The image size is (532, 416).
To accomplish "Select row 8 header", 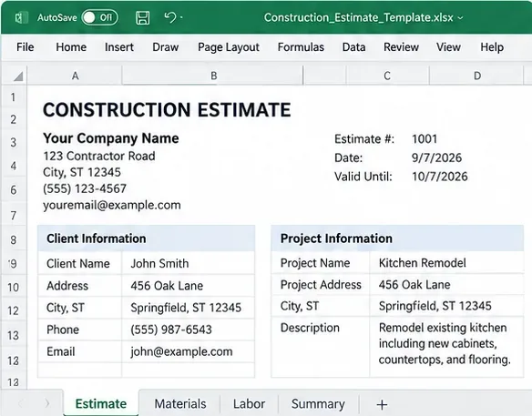I will [x=14, y=240].
